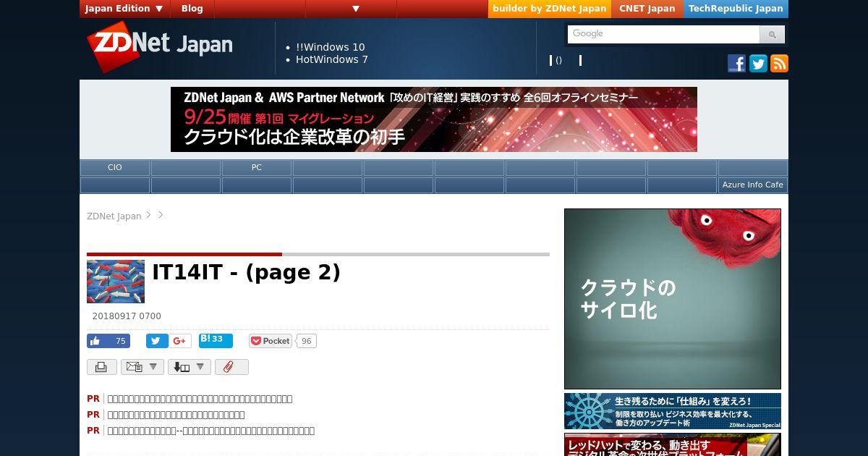Click the Facebook like button showing 75
868x456 pixels.
click(109, 341)
